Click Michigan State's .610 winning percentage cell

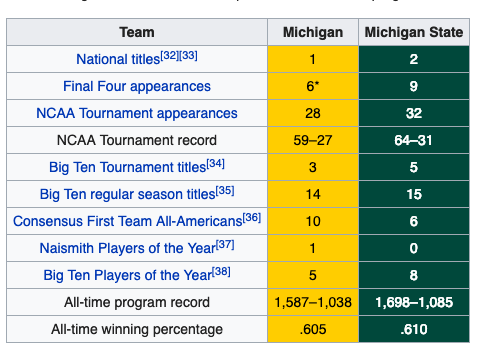tap(414, 329)
